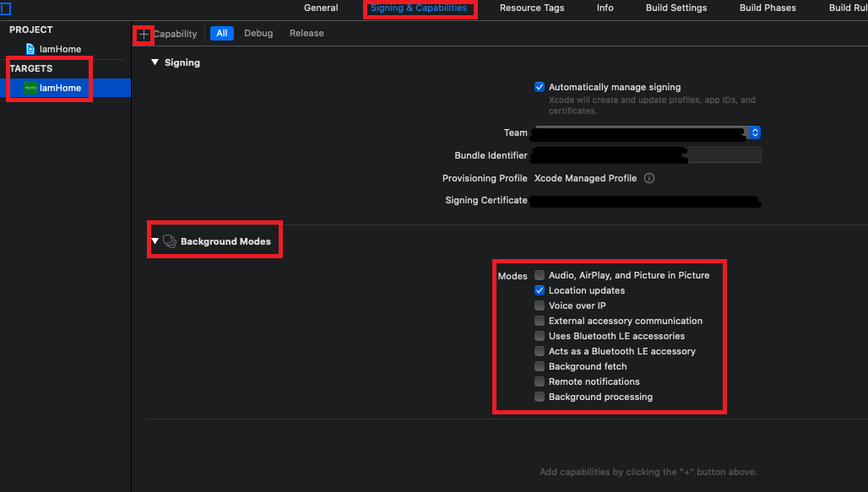The height and width of the screenshot is (492, 868).
Task: Open the General tab
Action: (x=321, y=8)
